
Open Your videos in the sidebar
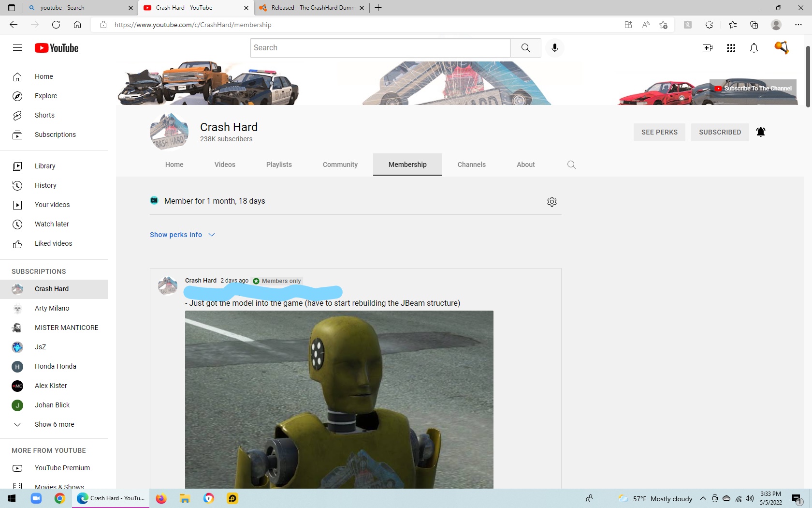pyautogui.click(x=54, y=205)
